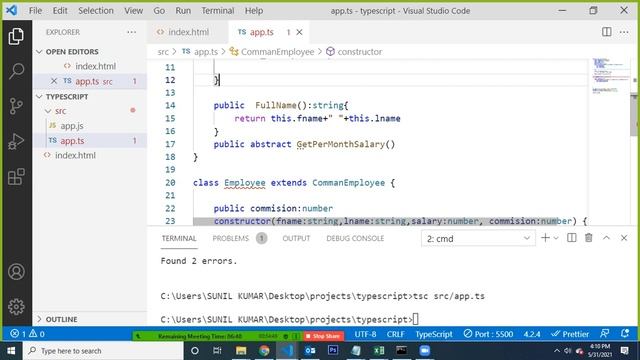Open the Selection menu
Screen dimensions: 640x360
[x=96, y=11]
